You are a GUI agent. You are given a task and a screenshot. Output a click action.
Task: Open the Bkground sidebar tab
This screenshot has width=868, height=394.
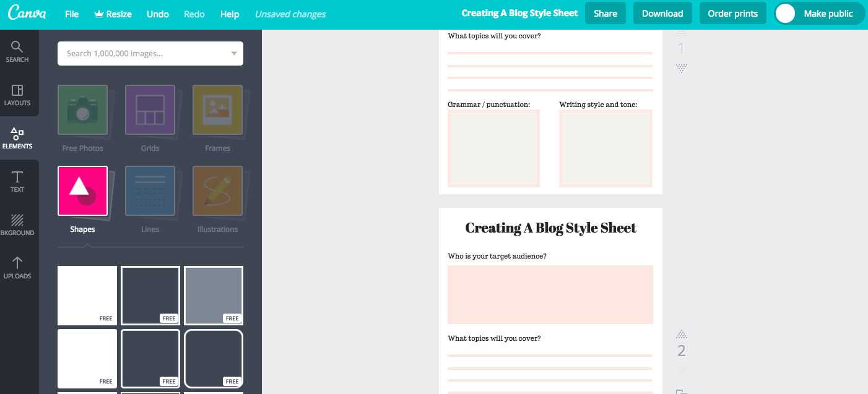coord(17,225)
